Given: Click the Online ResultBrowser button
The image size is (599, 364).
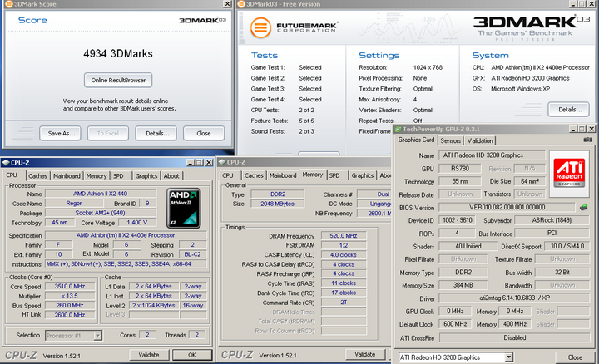Looking at the screenshot, I should click(x=118, y=80).
